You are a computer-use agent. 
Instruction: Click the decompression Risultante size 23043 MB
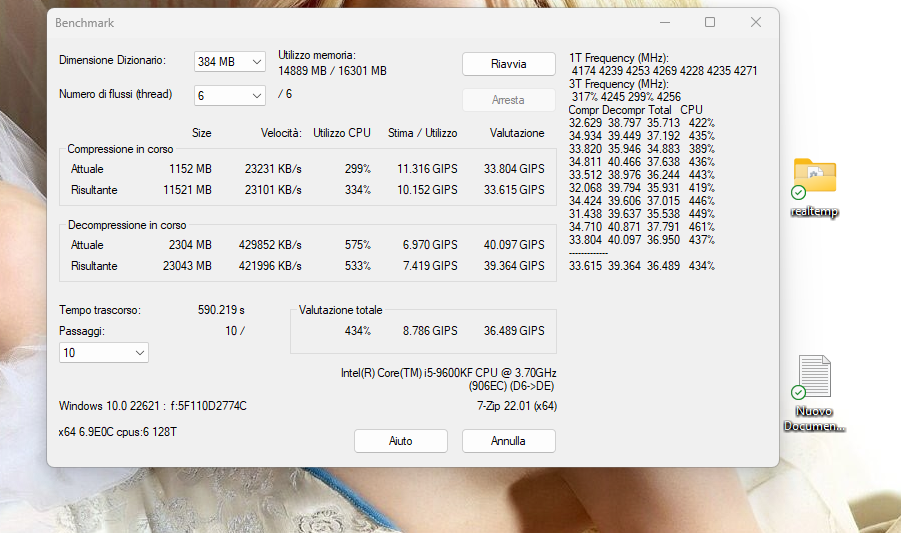coord(187,266)
